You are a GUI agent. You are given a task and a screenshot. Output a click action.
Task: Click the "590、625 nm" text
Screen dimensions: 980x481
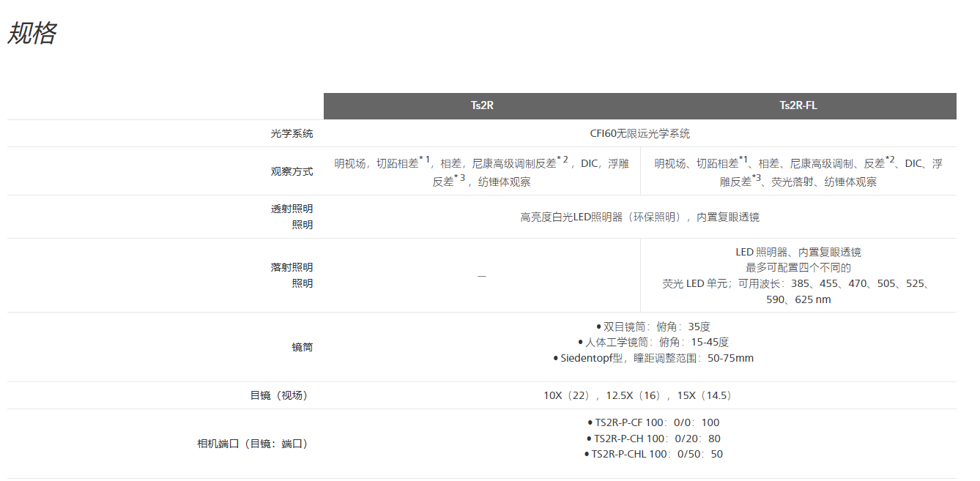(798, 299)
